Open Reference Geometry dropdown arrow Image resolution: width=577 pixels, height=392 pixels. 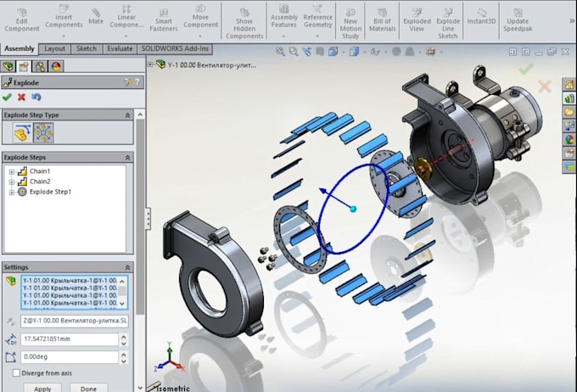click(x=317, y=36)
